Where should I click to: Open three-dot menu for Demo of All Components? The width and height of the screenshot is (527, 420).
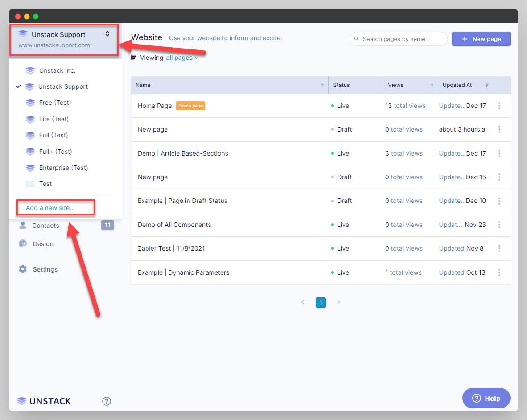(x=499, y=225)
